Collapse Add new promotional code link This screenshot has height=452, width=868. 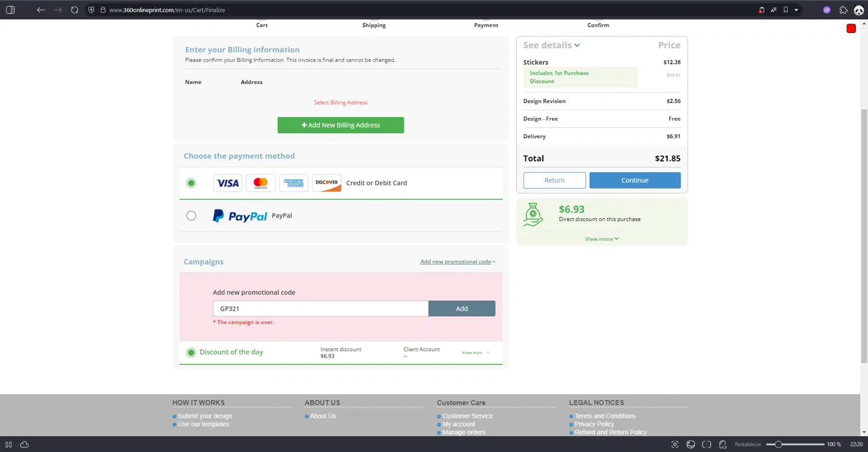pos(458,262)
